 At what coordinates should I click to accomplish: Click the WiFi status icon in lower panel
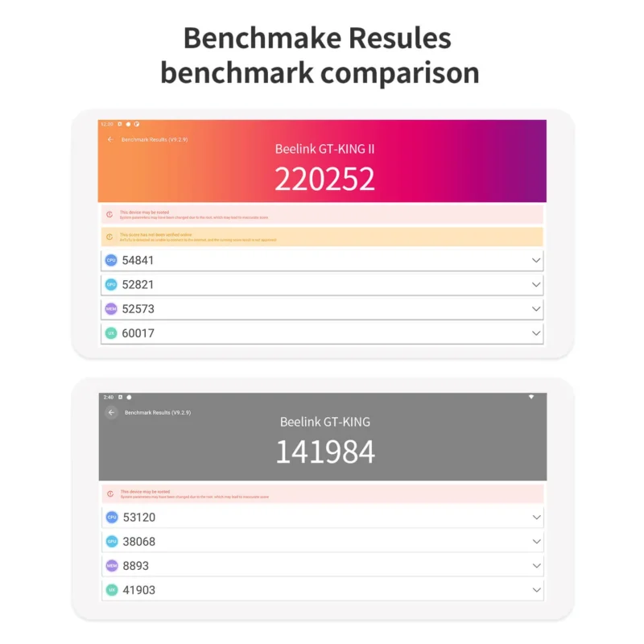[531, 397]
